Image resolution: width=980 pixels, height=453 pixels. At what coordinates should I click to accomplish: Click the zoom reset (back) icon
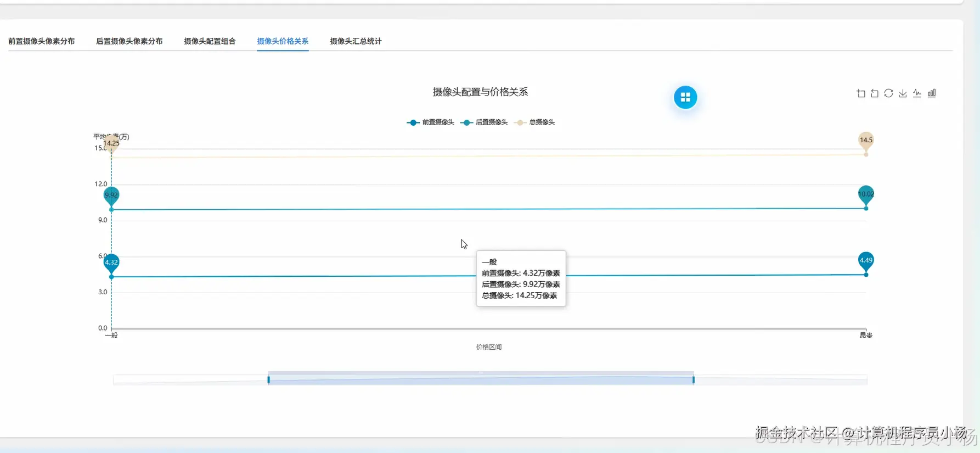[875, 93]
